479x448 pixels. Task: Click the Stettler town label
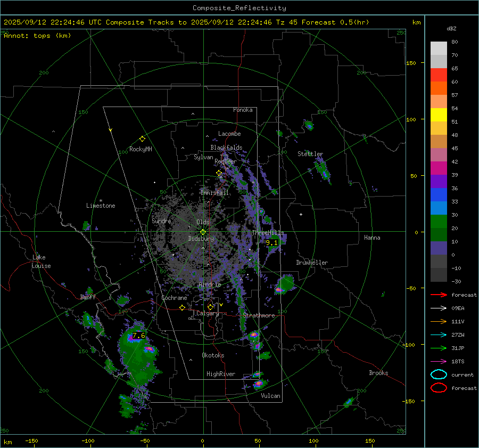coord(310,154)
